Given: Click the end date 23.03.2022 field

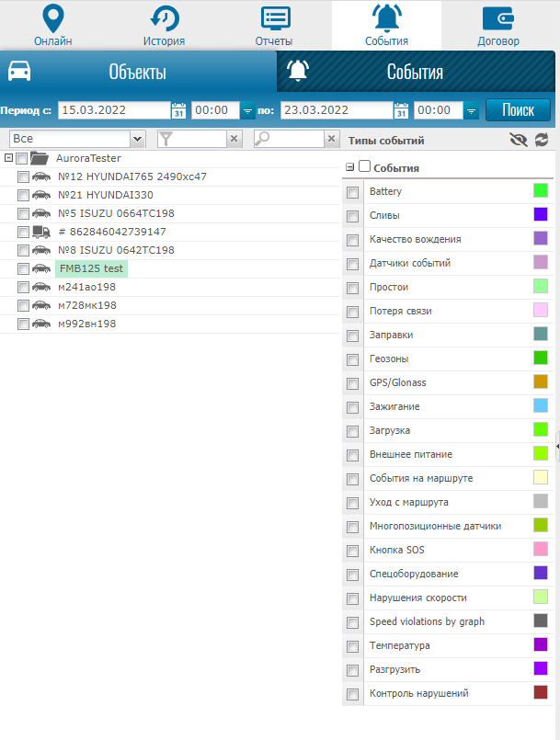Looking at the screenshot, I should click(337, 110).
